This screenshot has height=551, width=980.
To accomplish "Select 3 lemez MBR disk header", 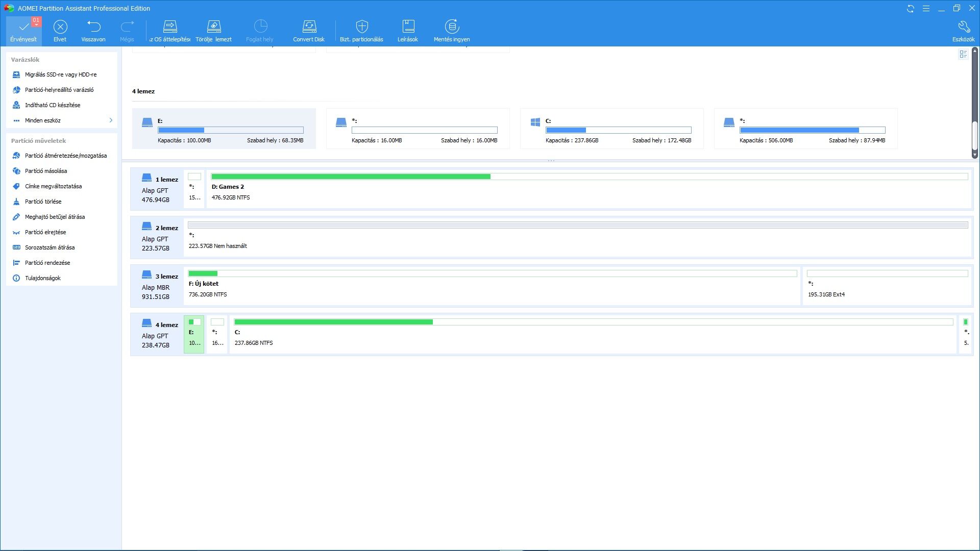I will [157, 286].
